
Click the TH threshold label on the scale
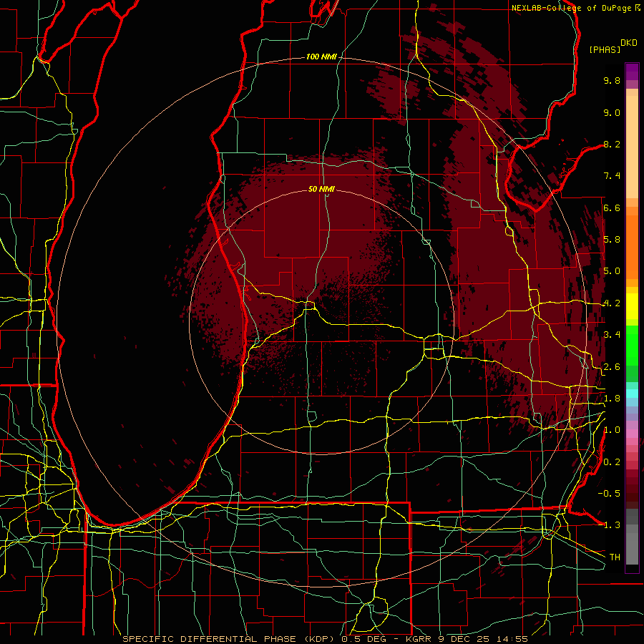coord(615,557)
